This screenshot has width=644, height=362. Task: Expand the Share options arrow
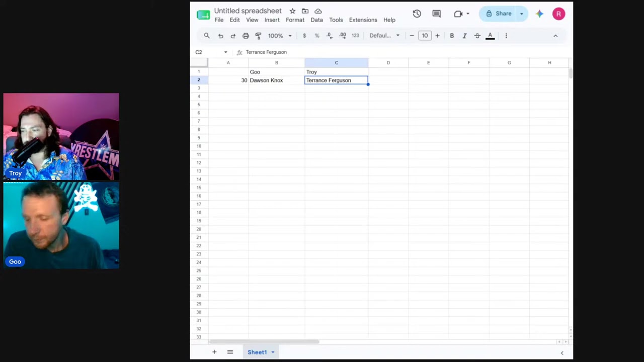[x=522, y=14]
